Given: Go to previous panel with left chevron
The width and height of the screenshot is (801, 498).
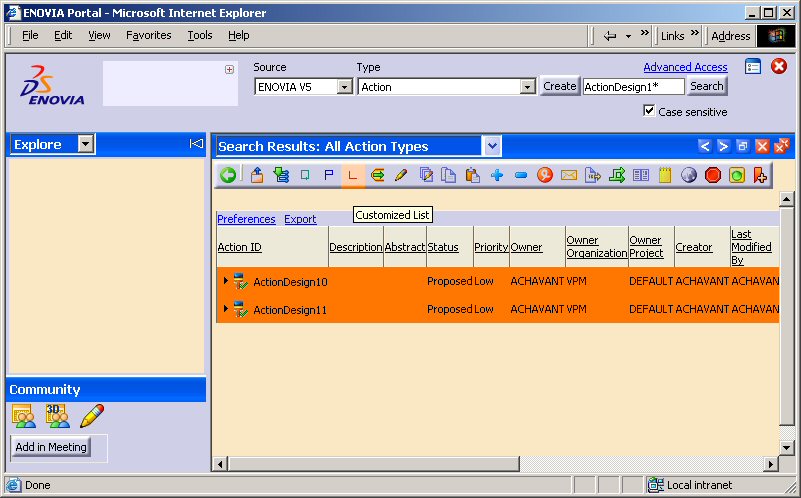Looking at the screenshot, I should [x=704, y=147].
